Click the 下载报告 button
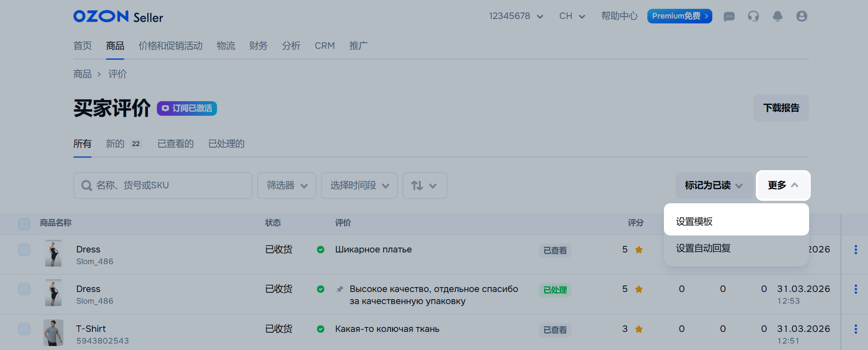 point(781,108)
